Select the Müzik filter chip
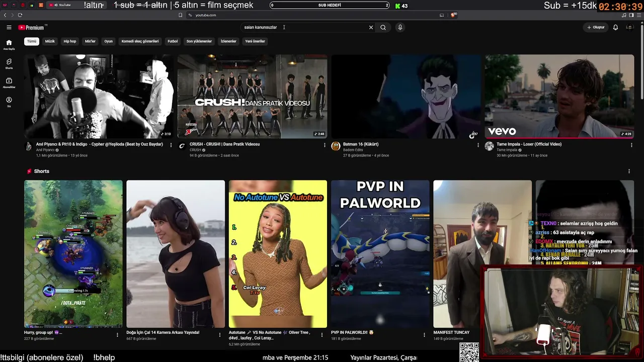The height and width of the screenshot is (362, 644). pyautogui.click(x=50, y=41)
